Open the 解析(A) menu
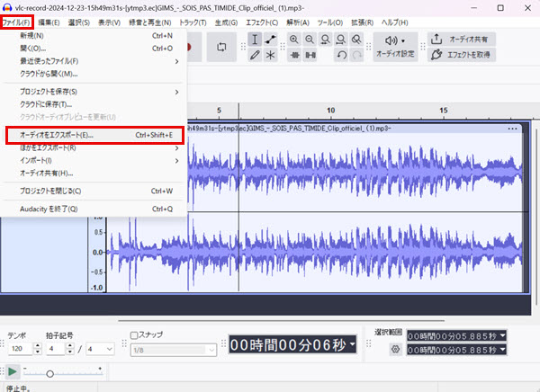The width and height of the screenshot is (540, 392). click(298, 22)
